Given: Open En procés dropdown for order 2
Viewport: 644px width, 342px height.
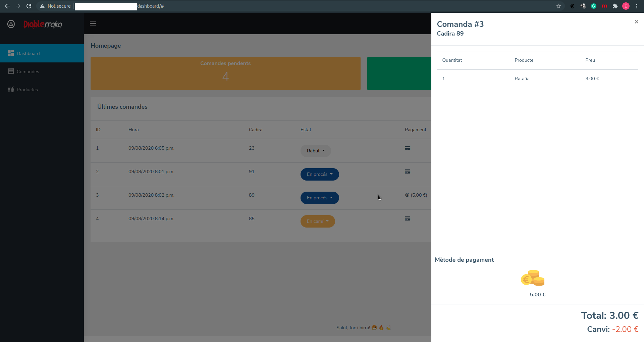Looking at the screenshot, I should coord(320,174).
